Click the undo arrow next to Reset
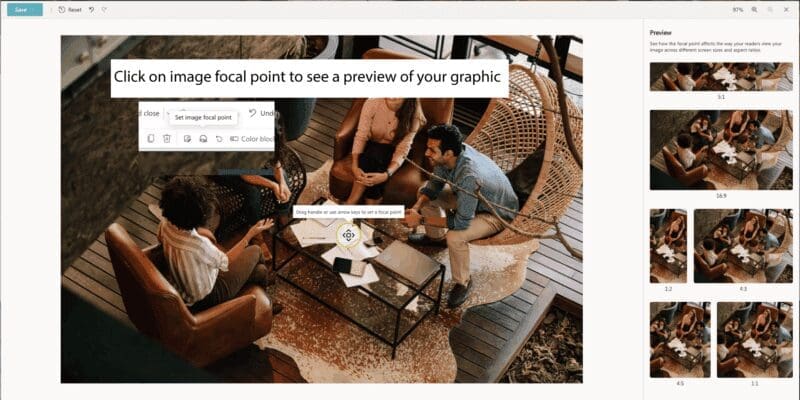Screen dimensions: 800x400 click(x=91, y=10)
